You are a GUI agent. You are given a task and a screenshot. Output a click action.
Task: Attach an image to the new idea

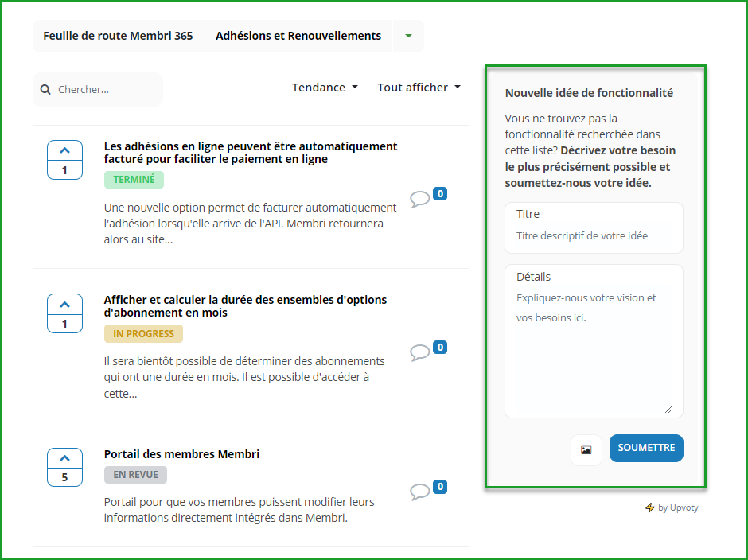click(586, 449)
